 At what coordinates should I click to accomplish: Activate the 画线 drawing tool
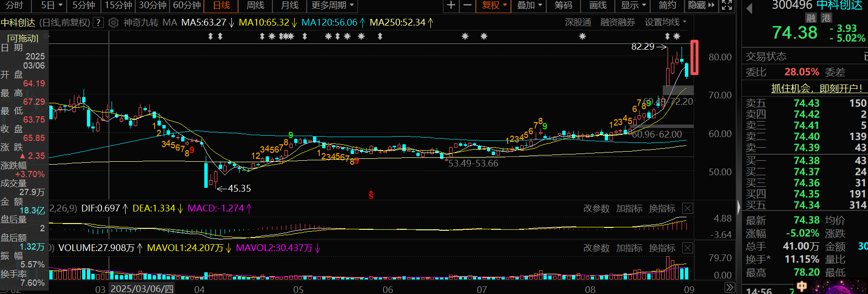598,5
